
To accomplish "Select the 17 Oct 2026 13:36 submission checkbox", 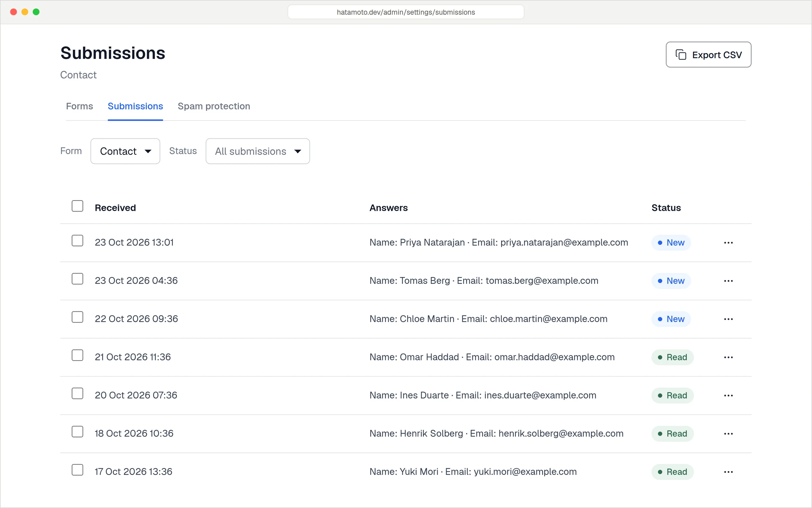I will tap(78, 470).
